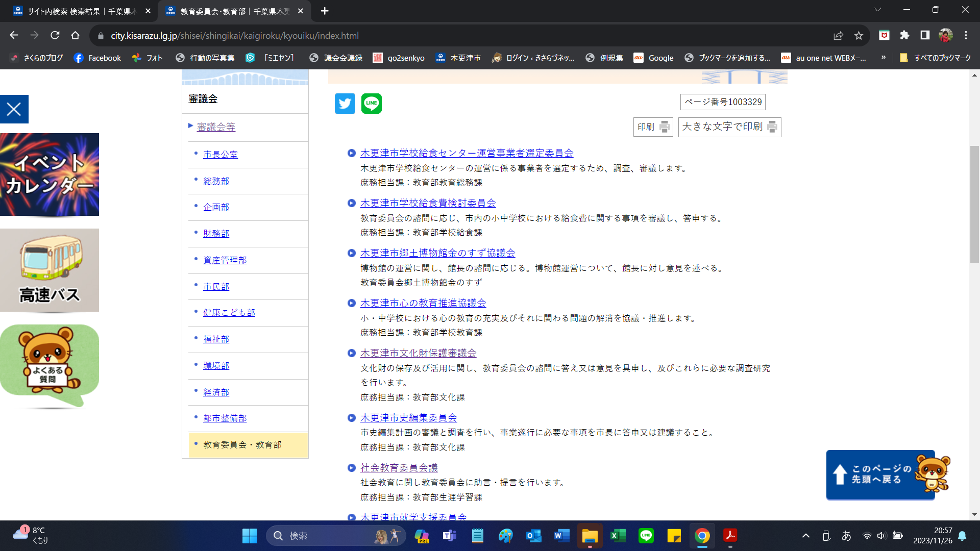
Task: Bookmark this page with star icon
Action: [859, 36]
